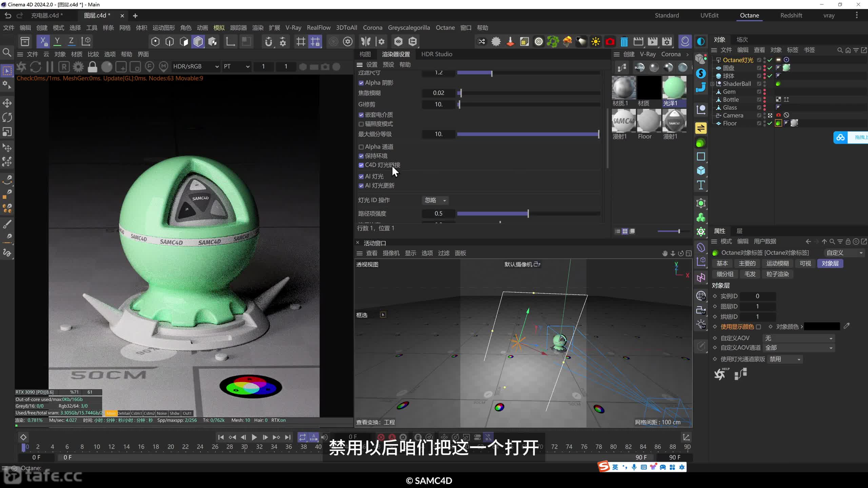Screen dimensions: 868x488
Task: Click 运动模糊 tab button
Action: pos(777,263)
